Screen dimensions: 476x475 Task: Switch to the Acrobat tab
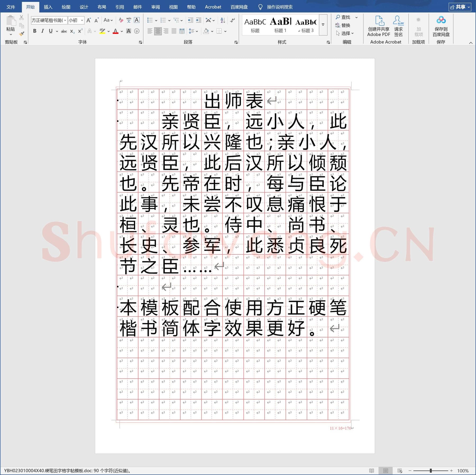click(x=213, y=7)
